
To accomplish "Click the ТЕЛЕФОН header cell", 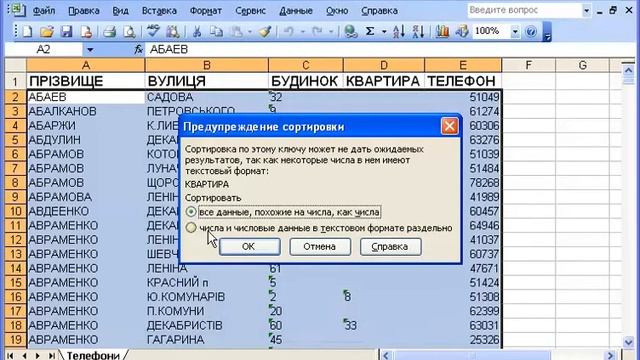I will coord(463,81).
